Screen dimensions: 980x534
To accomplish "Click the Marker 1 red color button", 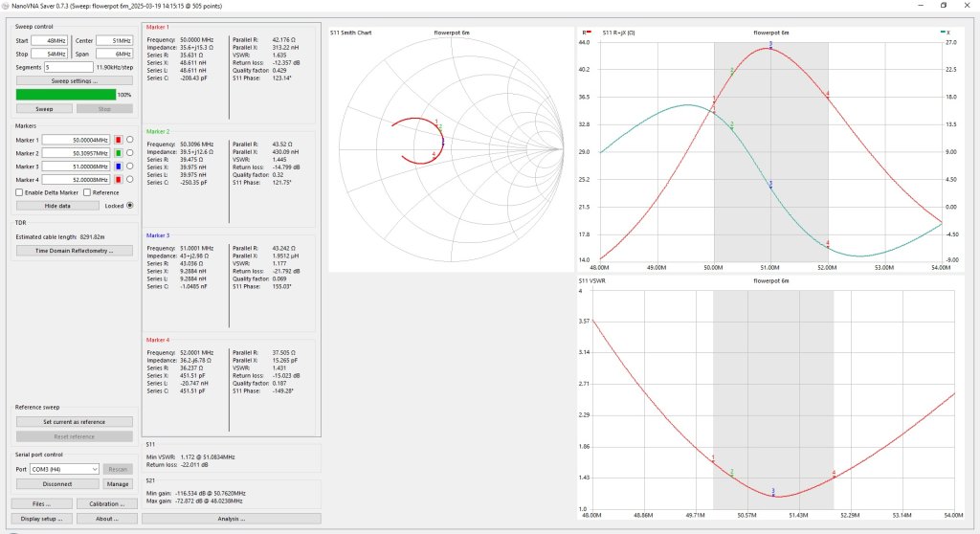I will [118, 140].
